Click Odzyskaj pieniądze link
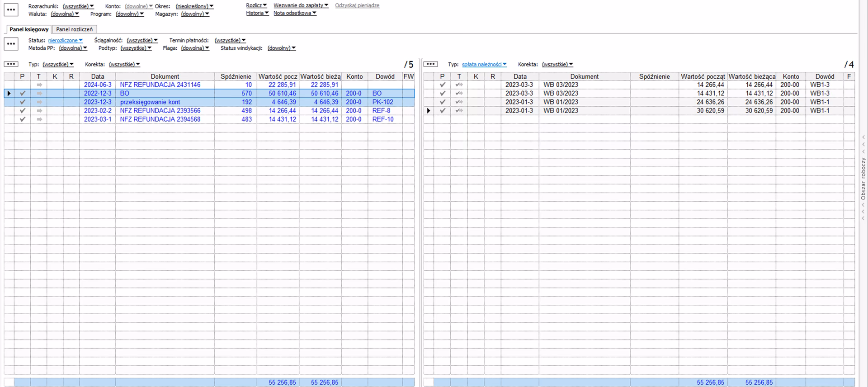The height and width of the screenshot is (387, 868). pos(357,5)
